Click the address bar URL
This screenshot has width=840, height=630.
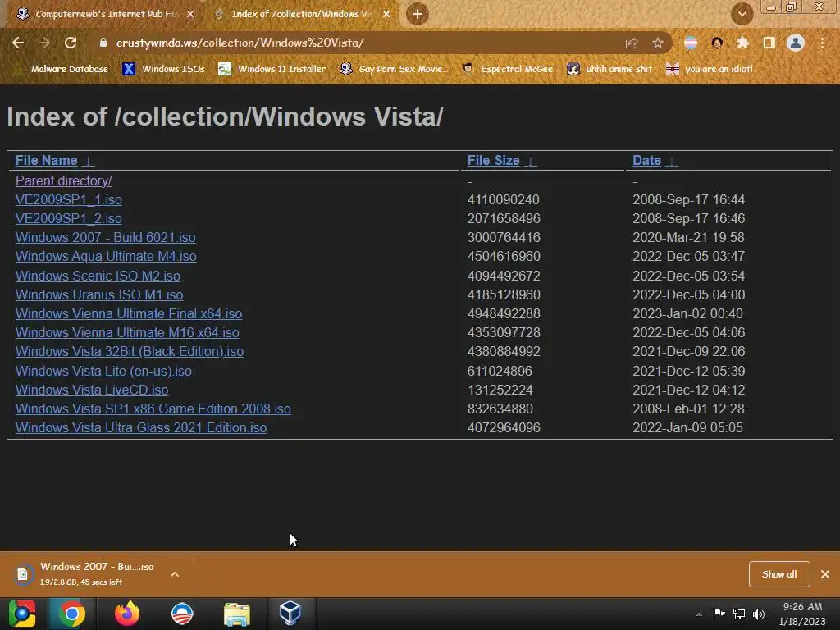point(240,43)
